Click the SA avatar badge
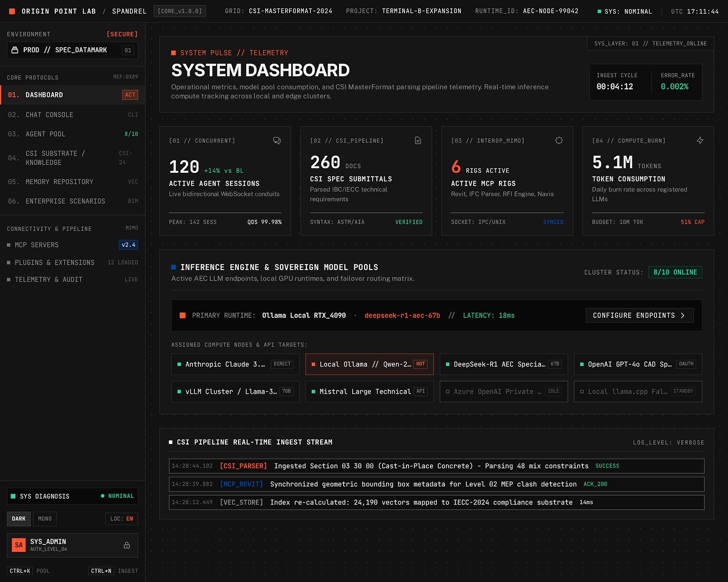Image resolution: width=728 pixels, height=582 pixels. pos(19,545)
